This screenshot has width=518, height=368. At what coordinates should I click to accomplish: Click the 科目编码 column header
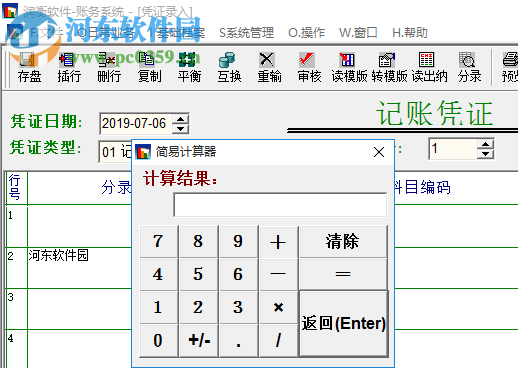[x=422, y=187]
